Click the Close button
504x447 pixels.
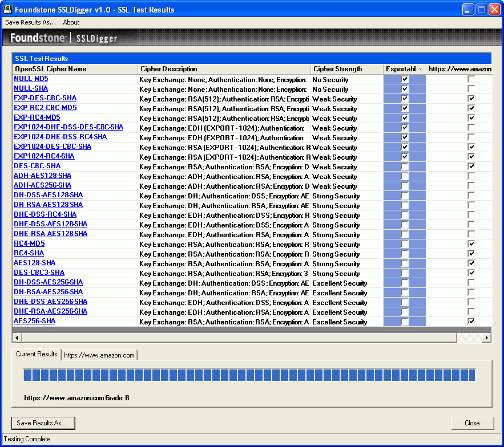point(473,423)
